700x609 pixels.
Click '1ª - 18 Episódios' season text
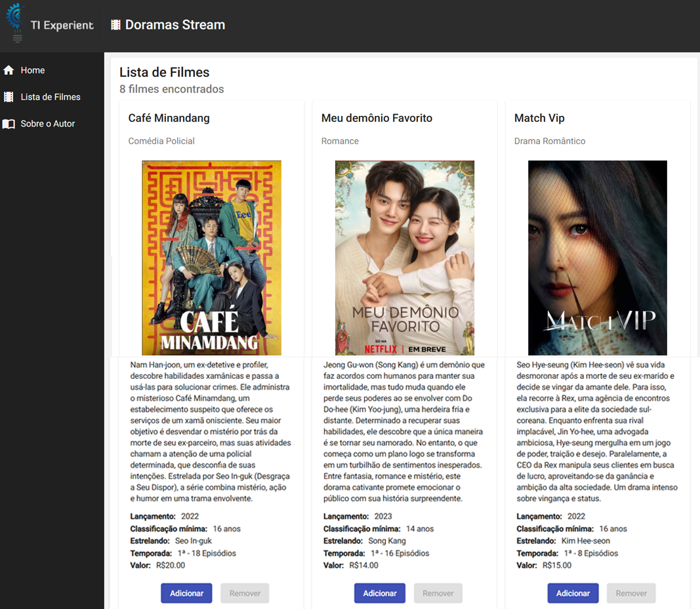point(207,553)
